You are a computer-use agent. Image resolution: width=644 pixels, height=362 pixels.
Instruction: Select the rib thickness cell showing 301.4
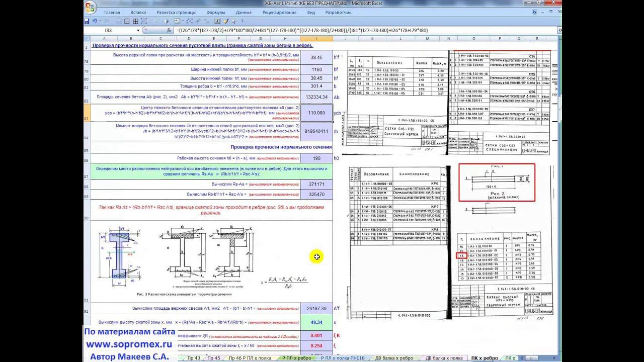316,86
